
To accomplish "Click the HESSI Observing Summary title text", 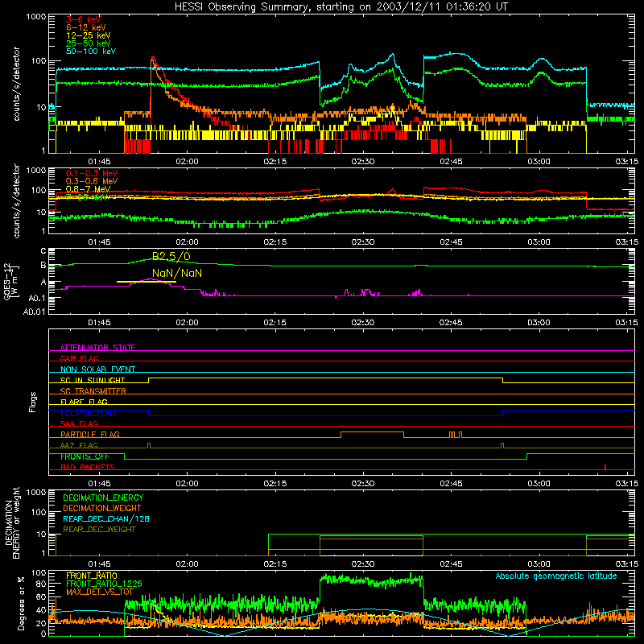I will point(341,6).
